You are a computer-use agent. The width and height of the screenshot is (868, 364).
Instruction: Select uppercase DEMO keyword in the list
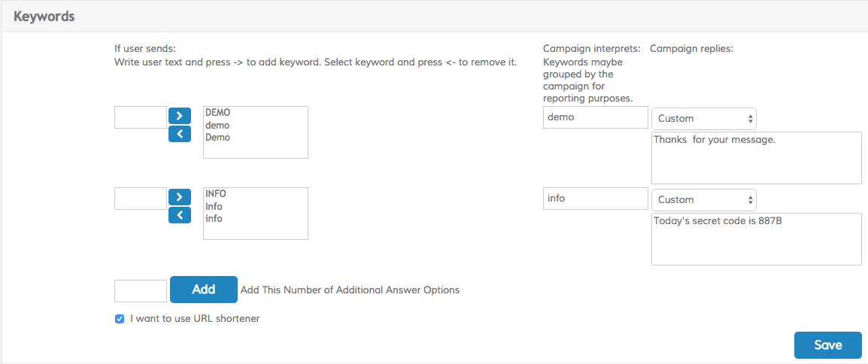point(217,113)
